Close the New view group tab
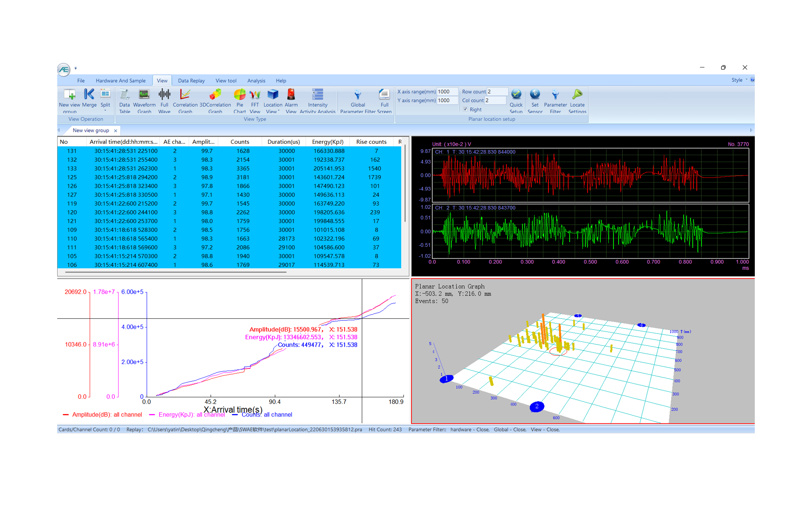This screenshot has height=513, width=812. tap(116, 131)
